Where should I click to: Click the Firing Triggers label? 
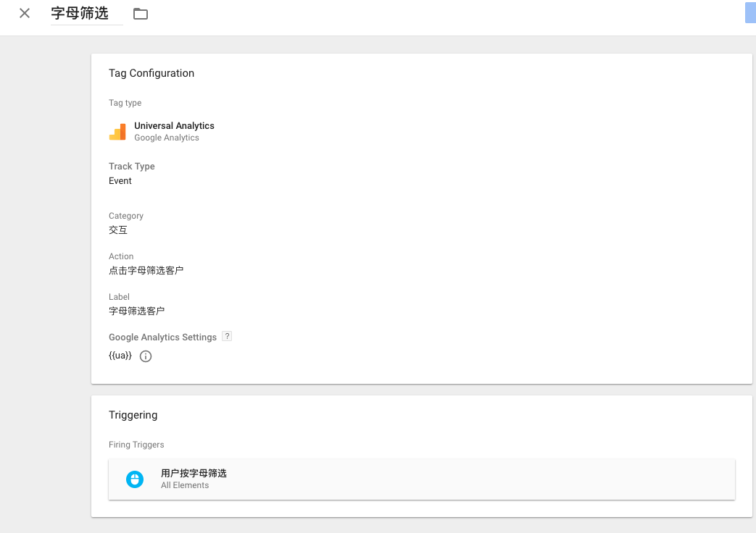tap(136, 445)
